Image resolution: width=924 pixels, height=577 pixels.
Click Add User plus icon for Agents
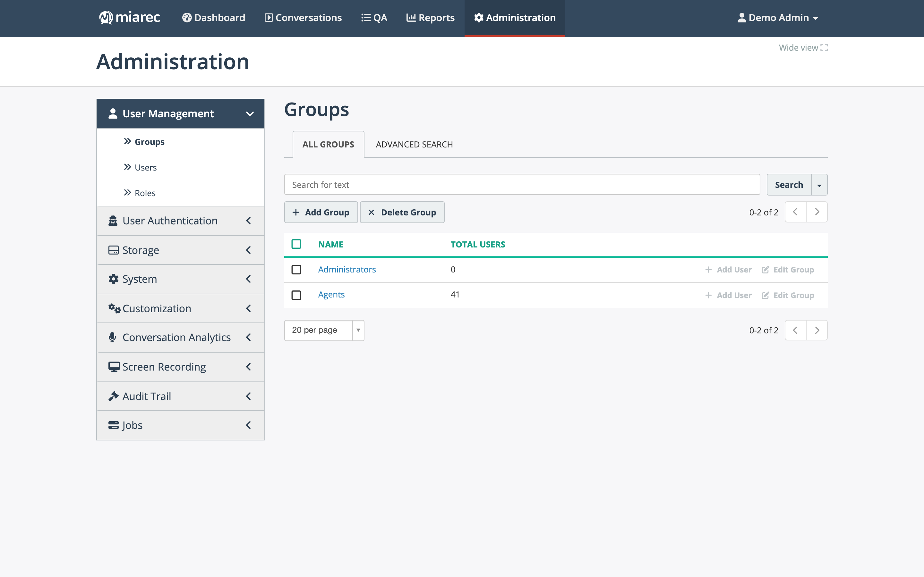(708, 295)
